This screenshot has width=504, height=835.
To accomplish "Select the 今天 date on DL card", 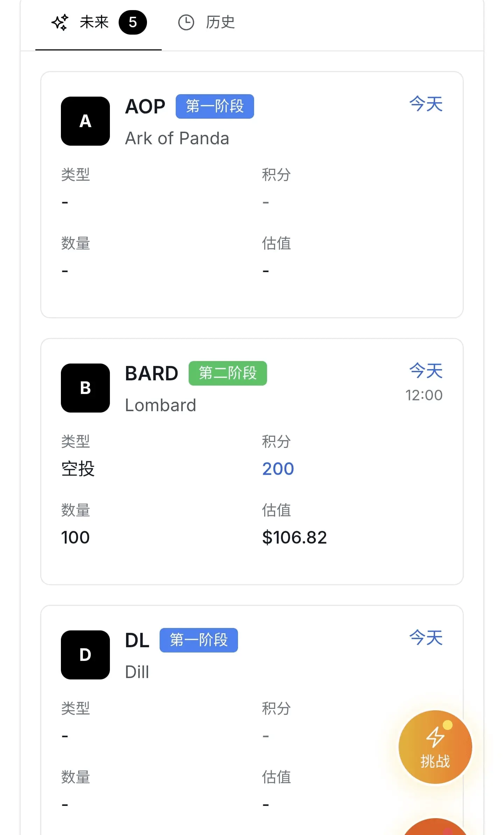I will coord(426,638).
